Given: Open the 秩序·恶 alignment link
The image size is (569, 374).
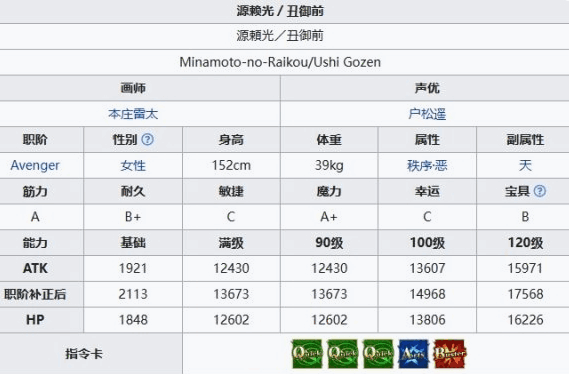Looking at the screenshot, I should click(427, 165).
